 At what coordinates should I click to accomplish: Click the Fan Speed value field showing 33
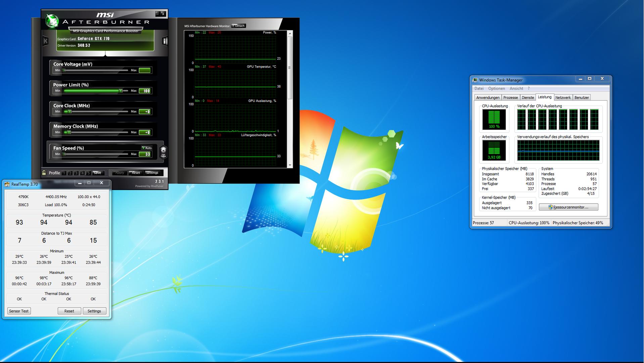[145, 154]
